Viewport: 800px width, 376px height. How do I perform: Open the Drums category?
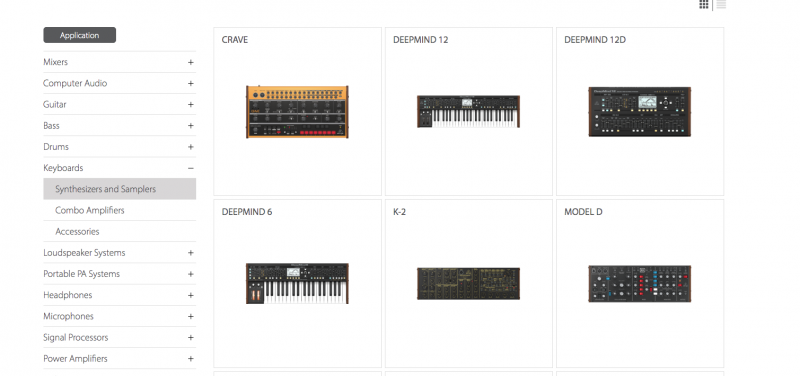pyautogui.click(x=56, y=147)
